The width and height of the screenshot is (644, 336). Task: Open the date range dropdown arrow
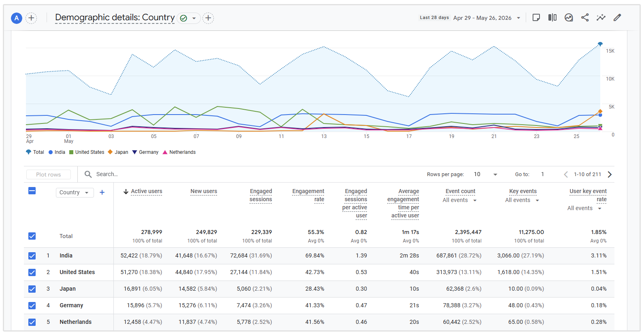(518, 18)
